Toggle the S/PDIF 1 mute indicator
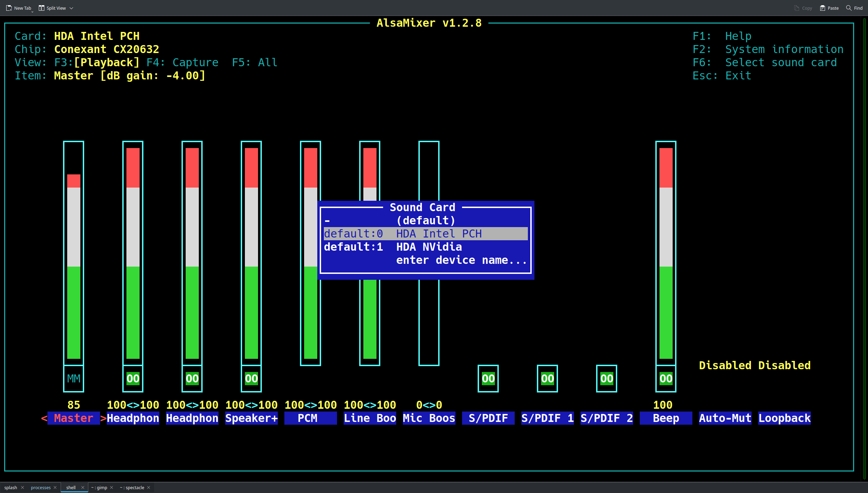 548,379
